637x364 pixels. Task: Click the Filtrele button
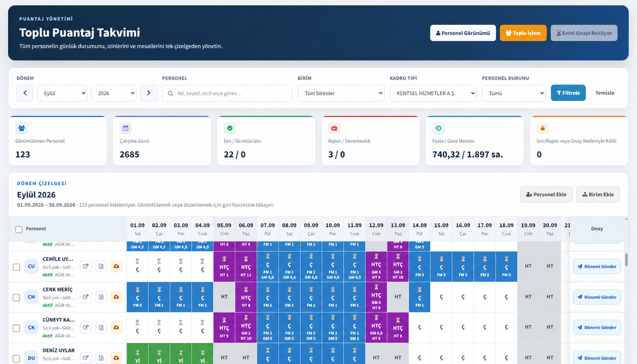568,93
